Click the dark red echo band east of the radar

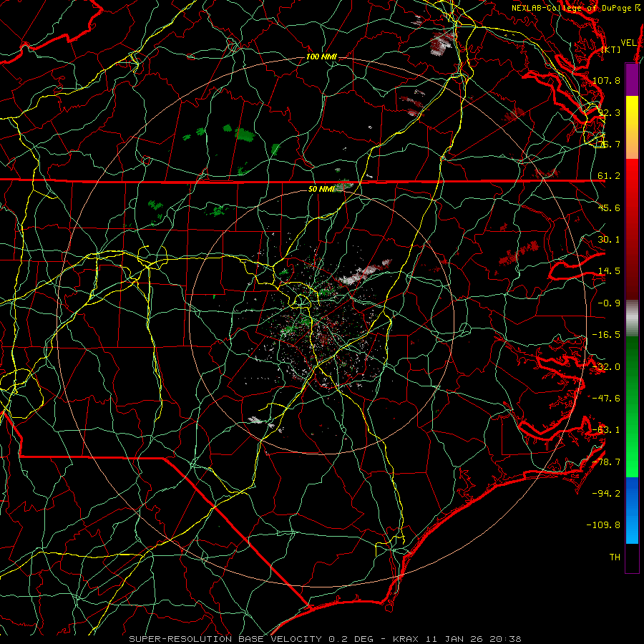[x=519, y=253]
